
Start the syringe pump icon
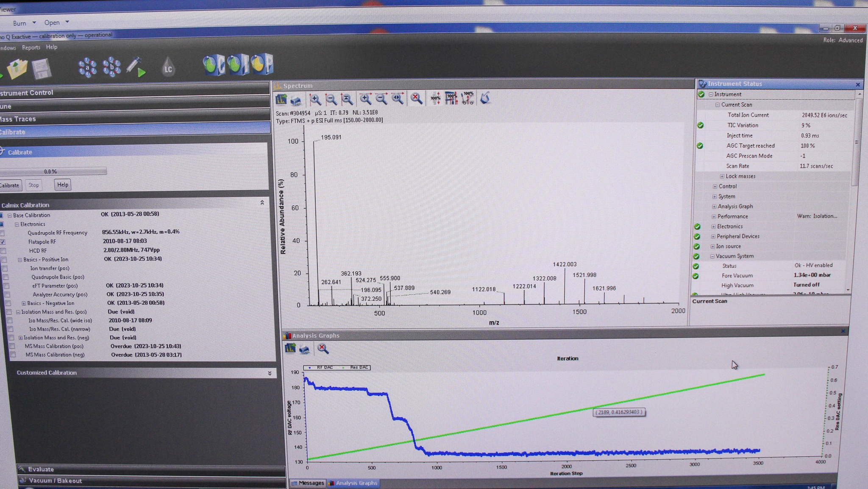click(136, 67)
